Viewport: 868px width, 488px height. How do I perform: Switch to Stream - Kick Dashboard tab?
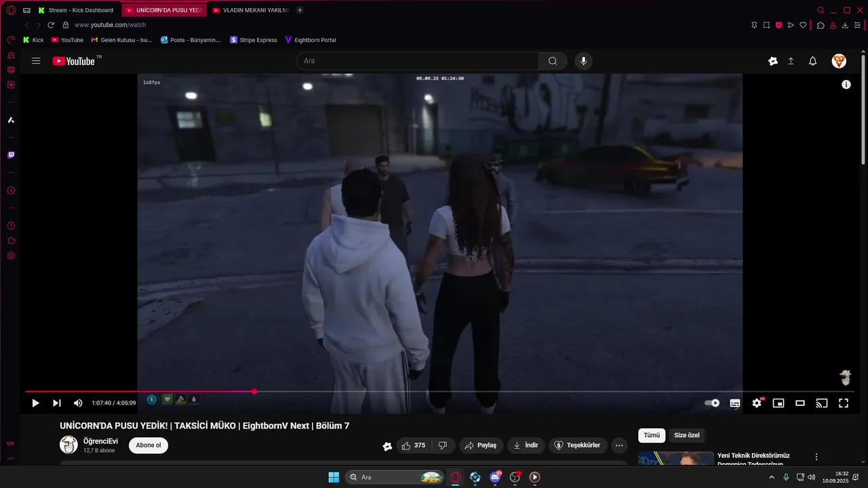pyautogui.click(x=77, y=10)
